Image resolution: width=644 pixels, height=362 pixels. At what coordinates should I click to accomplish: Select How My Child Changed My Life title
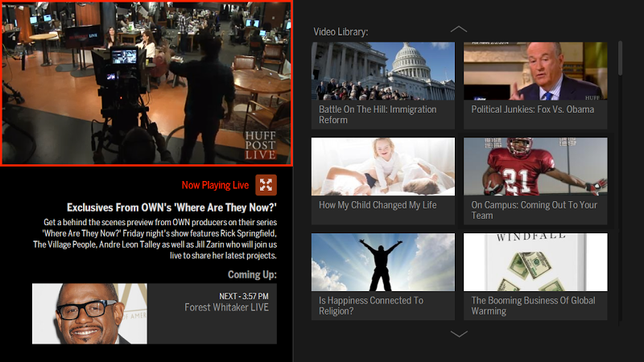(x=378, y=205)
